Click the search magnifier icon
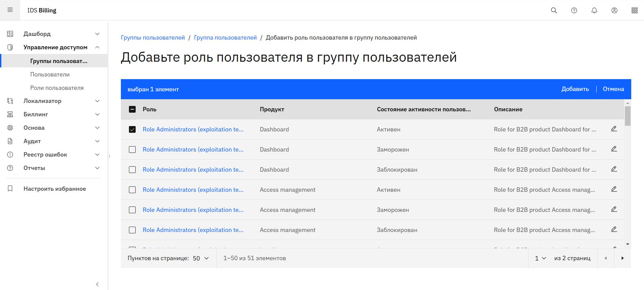 (554, 10)
